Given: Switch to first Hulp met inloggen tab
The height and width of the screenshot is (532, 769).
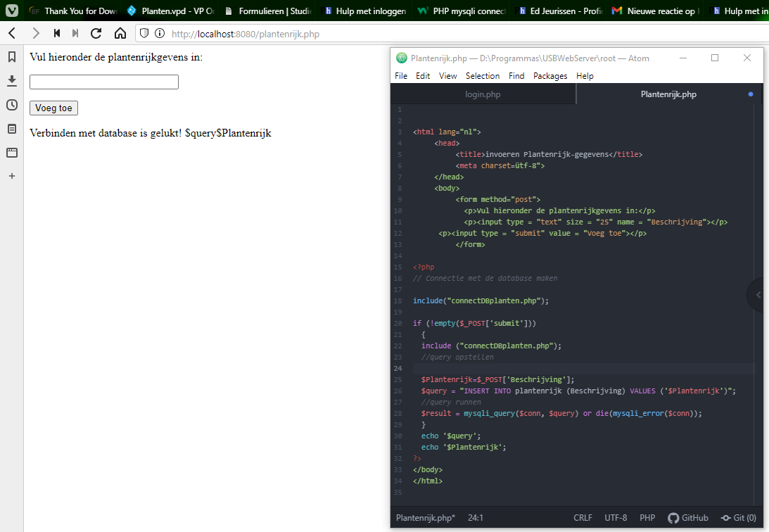Looking at the screenshot, I should (365, 11).
